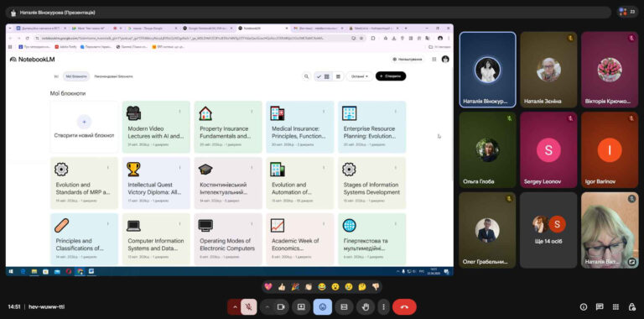Screen dimensions: 644x319
Task: Send the clapping hands reaction
Action: [x=309, y=287]
